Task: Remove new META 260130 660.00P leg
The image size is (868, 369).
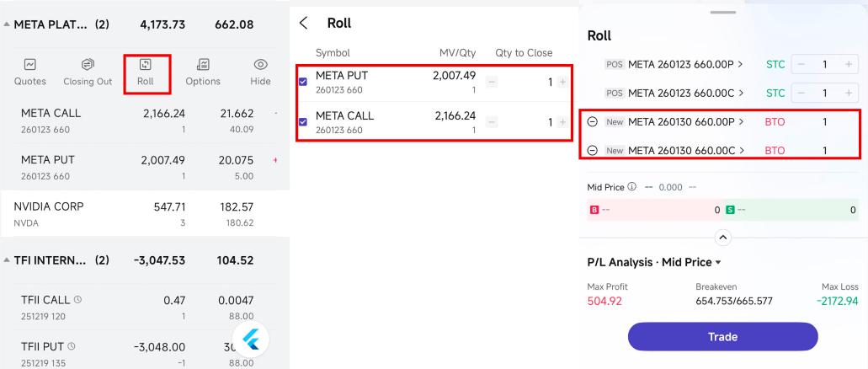Action: [592, 122]
